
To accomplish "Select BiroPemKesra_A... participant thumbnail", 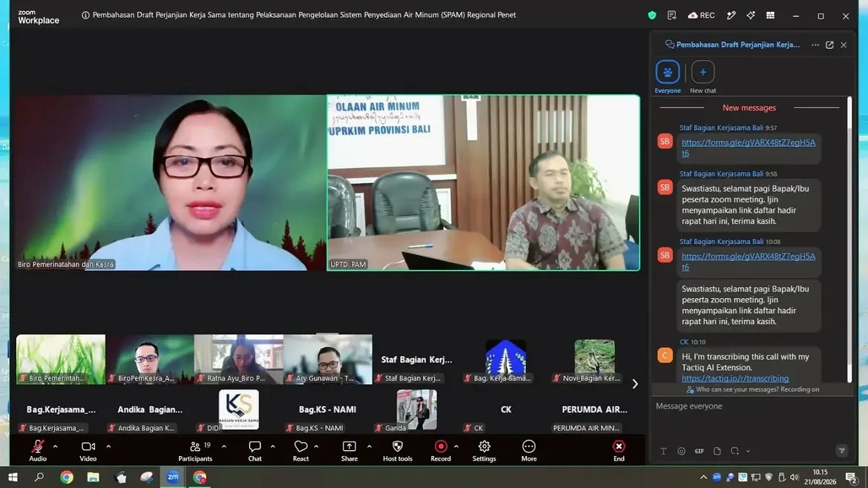I will pos(149,359).
